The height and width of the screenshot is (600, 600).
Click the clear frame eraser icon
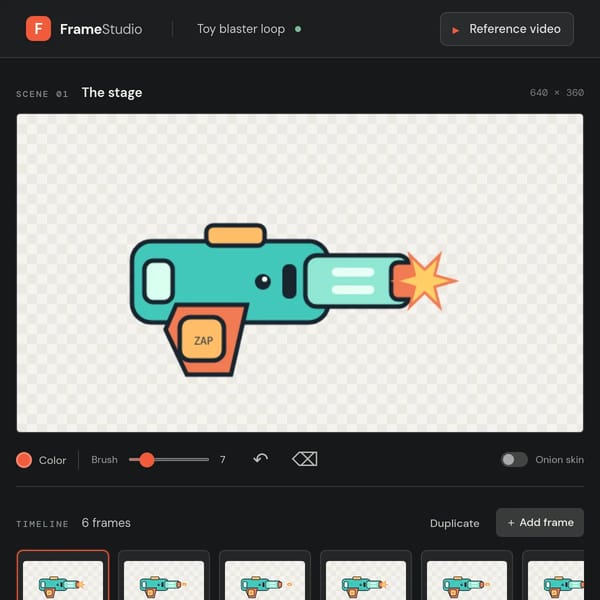(305, 459)
